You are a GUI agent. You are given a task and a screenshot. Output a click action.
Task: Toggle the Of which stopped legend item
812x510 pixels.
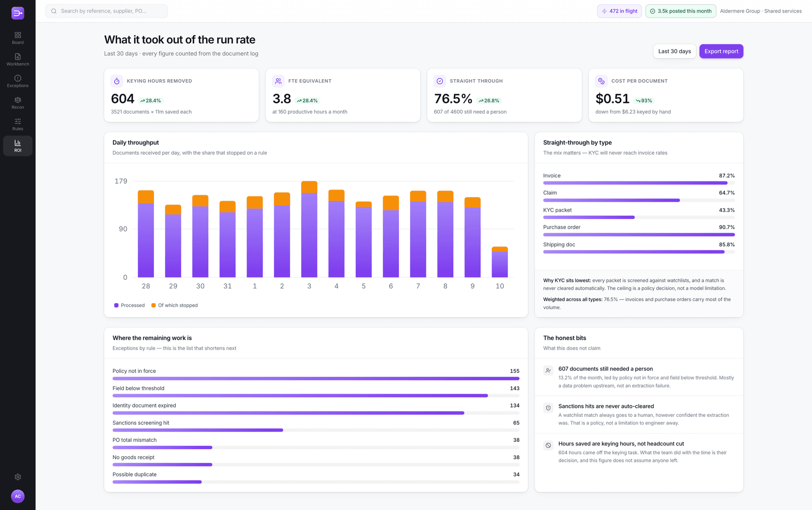(175, 305)
